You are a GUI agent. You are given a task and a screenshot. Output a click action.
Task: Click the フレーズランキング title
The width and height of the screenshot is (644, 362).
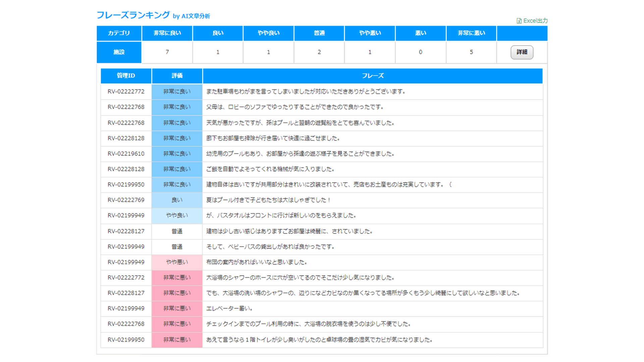pos(133,15)
